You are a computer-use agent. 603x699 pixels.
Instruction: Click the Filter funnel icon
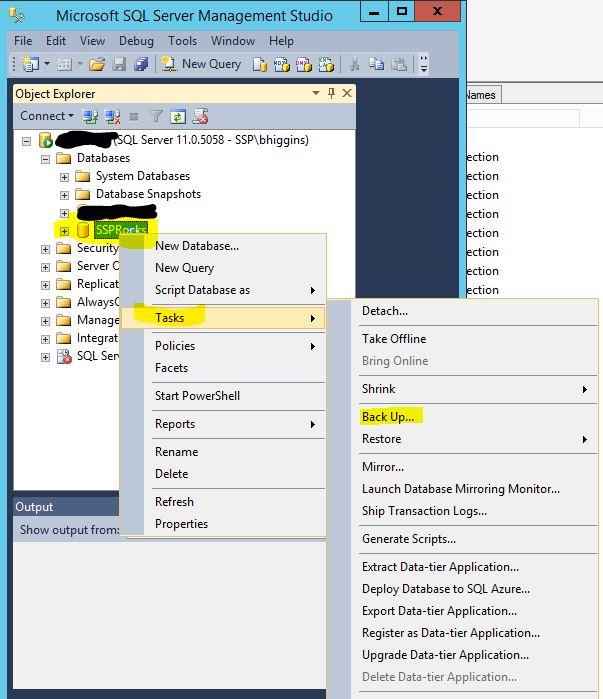tap(156, 116)
